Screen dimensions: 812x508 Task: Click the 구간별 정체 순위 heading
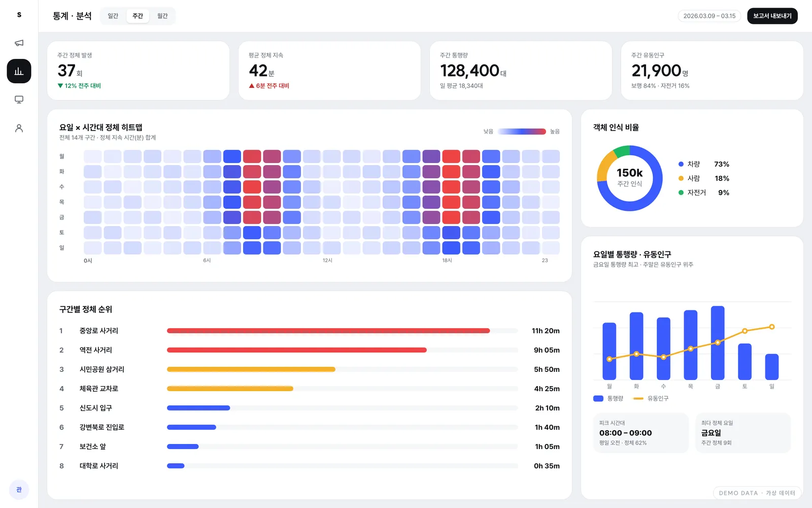point(86,309)
